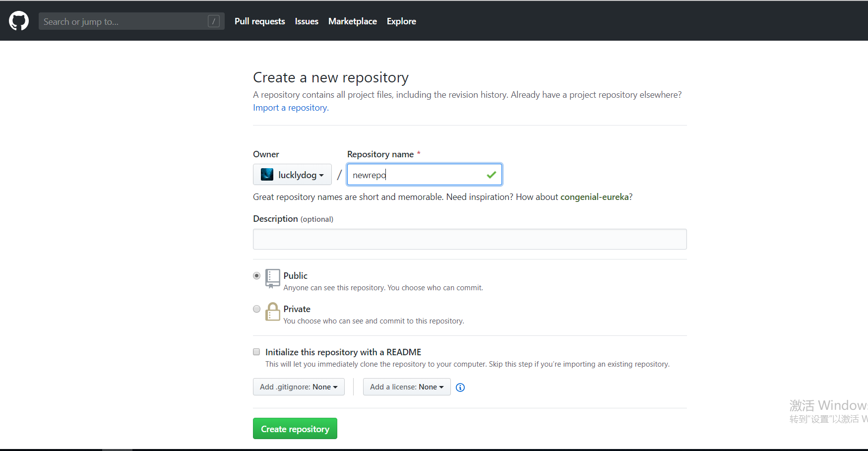Open Pull requests in the top navigation

[x=260, y=21]
